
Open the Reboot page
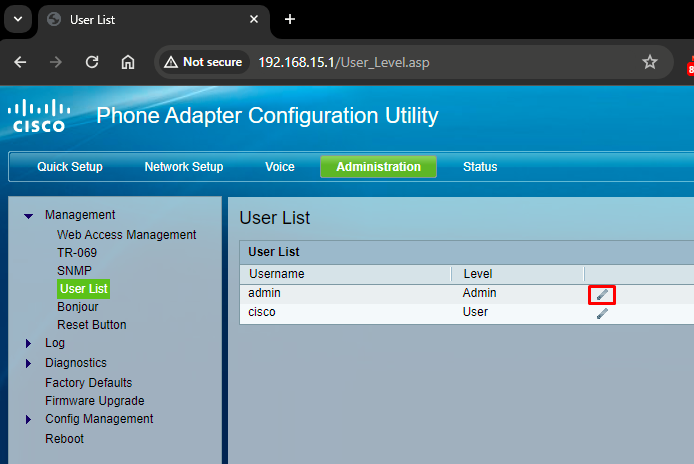(x=65, y=439)
